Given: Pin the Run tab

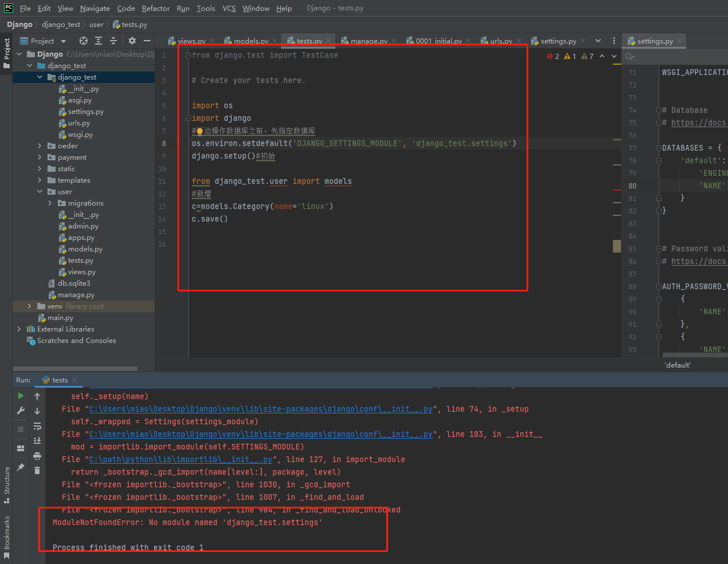Looking at the screenshot, I should [21, 467].
